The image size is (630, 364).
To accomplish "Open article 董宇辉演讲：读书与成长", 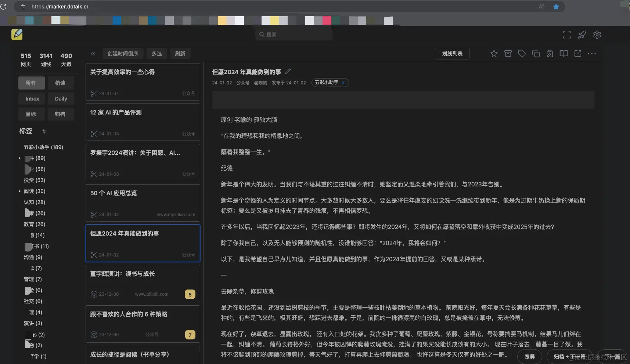I will coord(143,284).
